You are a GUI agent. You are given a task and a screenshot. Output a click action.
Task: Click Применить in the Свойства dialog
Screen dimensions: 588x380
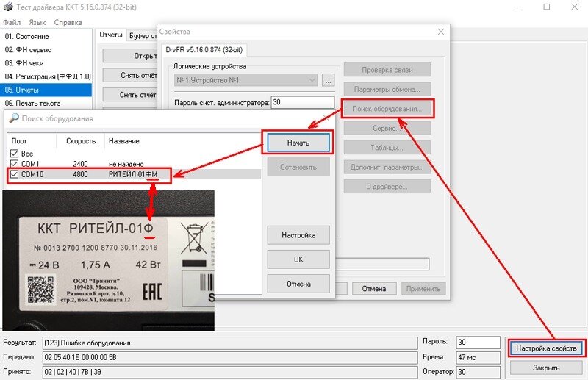(x=423, y=289)
